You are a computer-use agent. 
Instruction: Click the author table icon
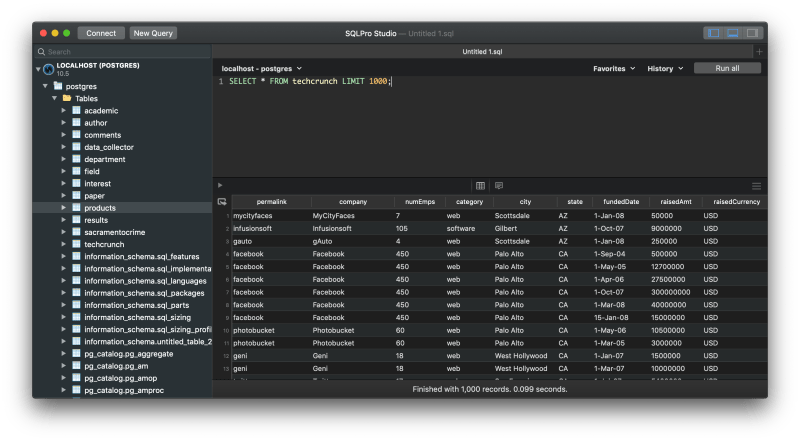click(x=77, y=122)
